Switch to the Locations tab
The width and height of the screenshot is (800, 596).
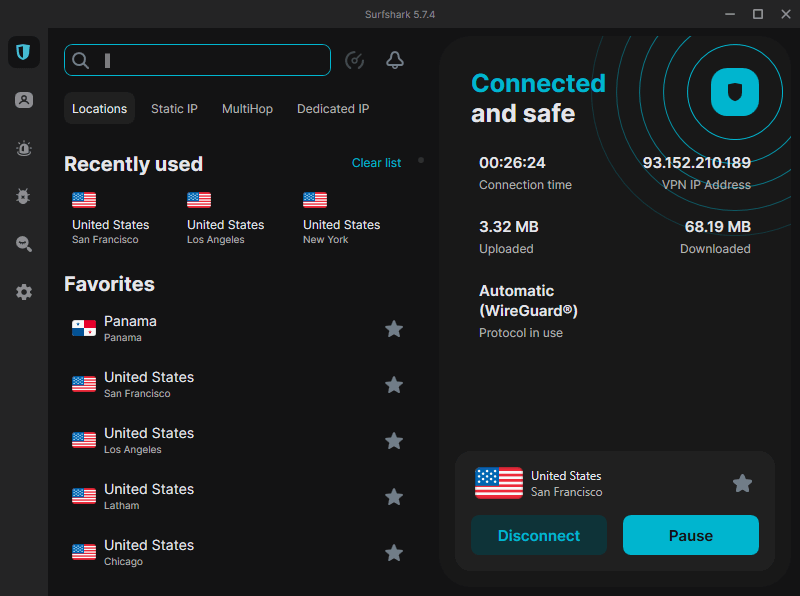tap(99, 108)
